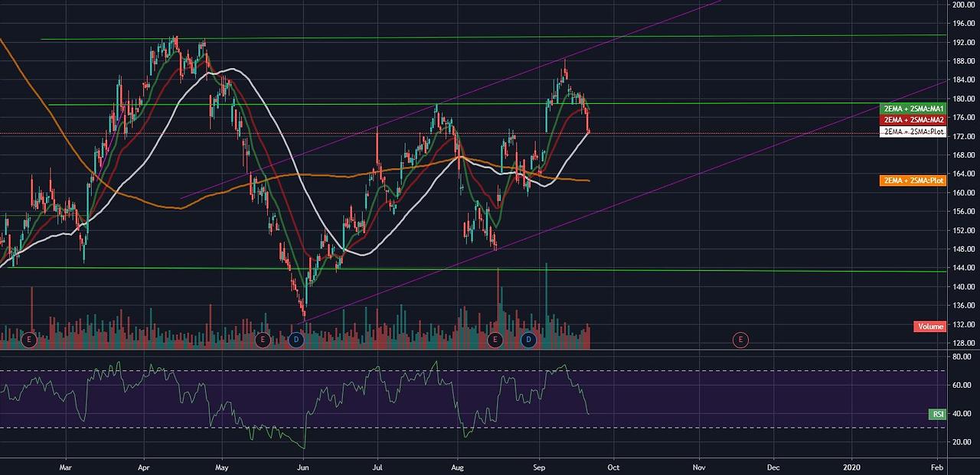Click the earnings E marker below February

[30, 339]
